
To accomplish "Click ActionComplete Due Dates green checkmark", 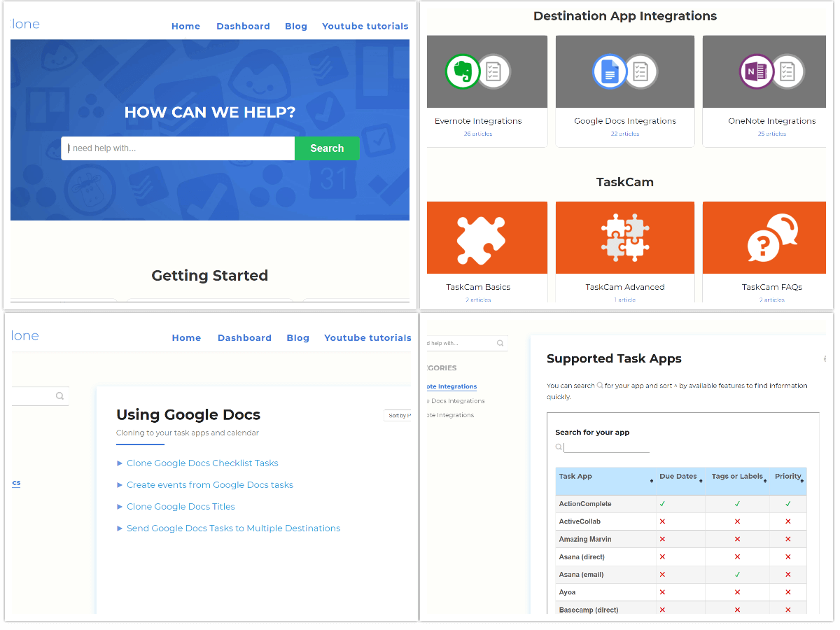I will (662, 504).
